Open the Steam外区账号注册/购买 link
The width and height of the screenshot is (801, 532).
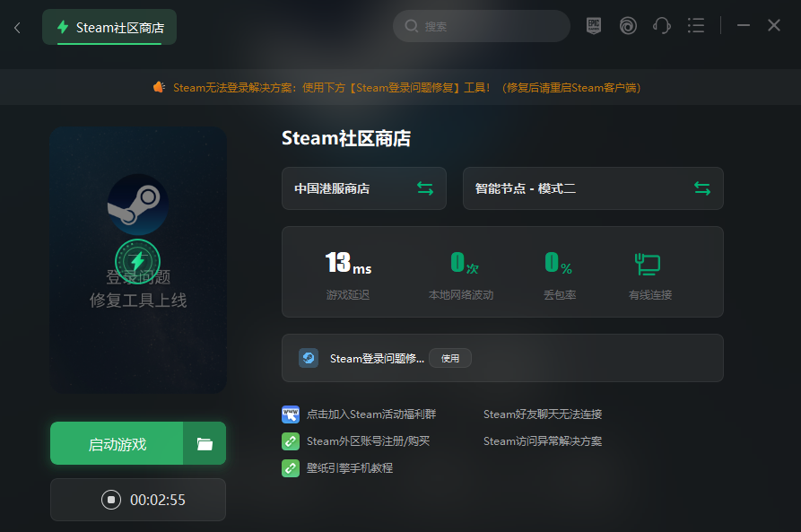point(374,440)
